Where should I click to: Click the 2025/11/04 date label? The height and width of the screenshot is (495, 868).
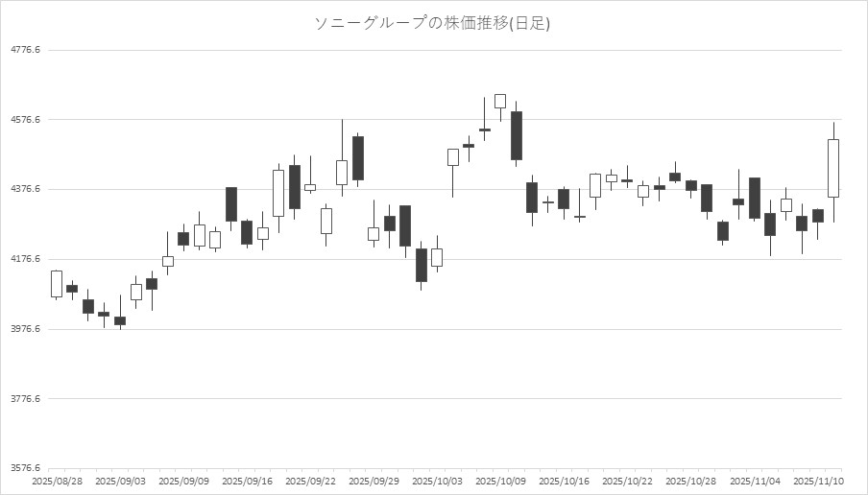754,480
